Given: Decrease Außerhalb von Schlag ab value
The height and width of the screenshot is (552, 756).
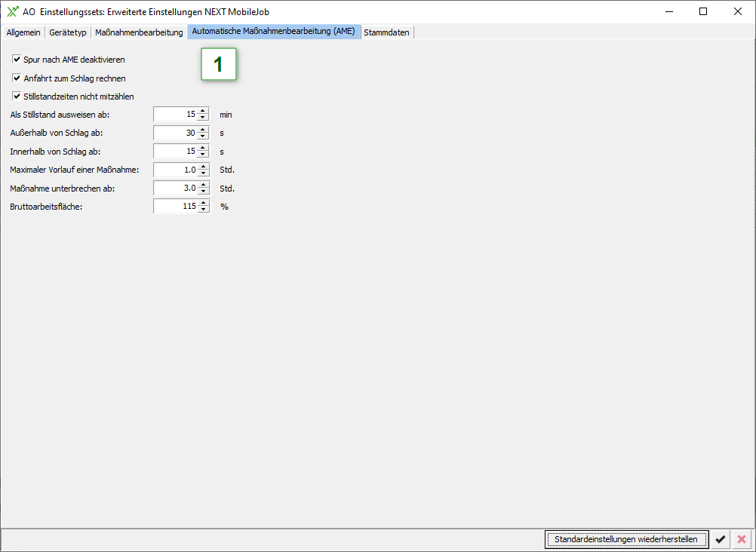Looking at the screenshot, I should [x=203, y=136].
